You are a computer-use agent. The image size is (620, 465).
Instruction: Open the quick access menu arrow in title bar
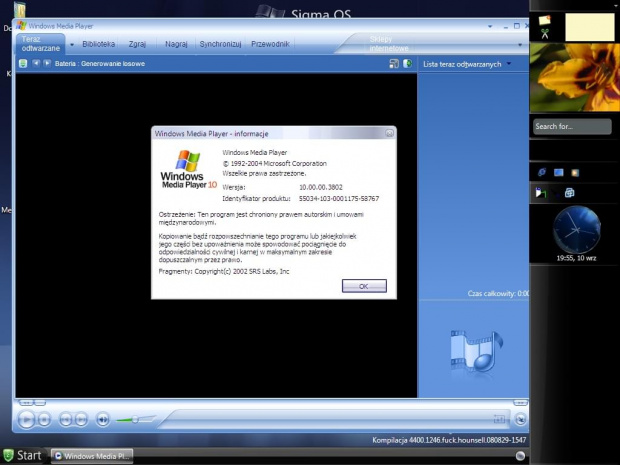[490, 26]
